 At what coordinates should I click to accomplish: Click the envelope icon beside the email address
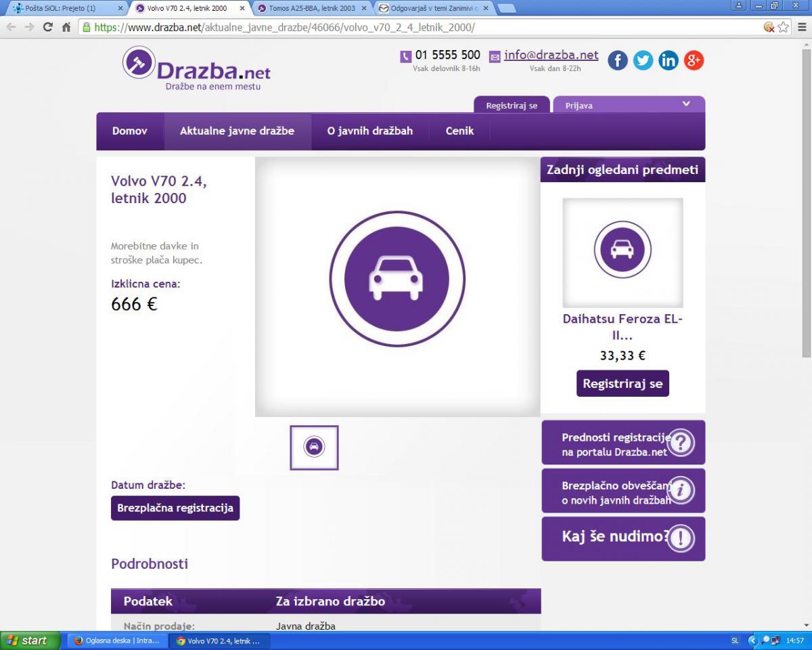click(x=495, y=57)
